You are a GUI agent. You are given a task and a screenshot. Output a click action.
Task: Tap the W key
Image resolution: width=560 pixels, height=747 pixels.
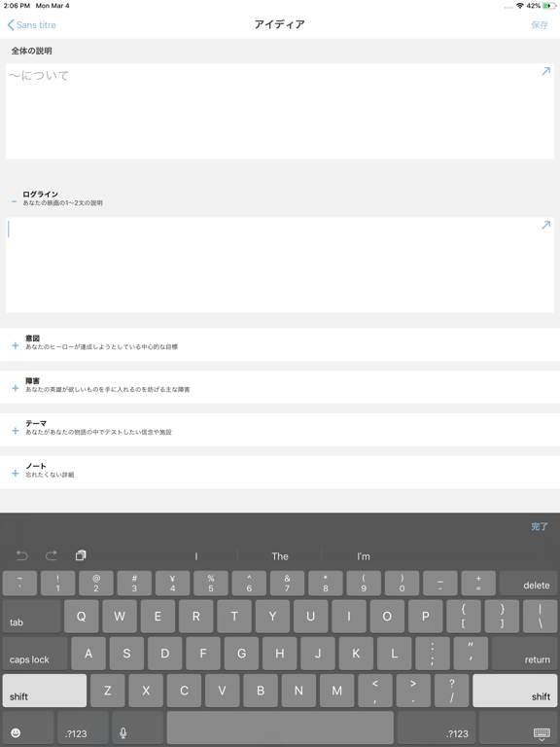pos(120,616)
